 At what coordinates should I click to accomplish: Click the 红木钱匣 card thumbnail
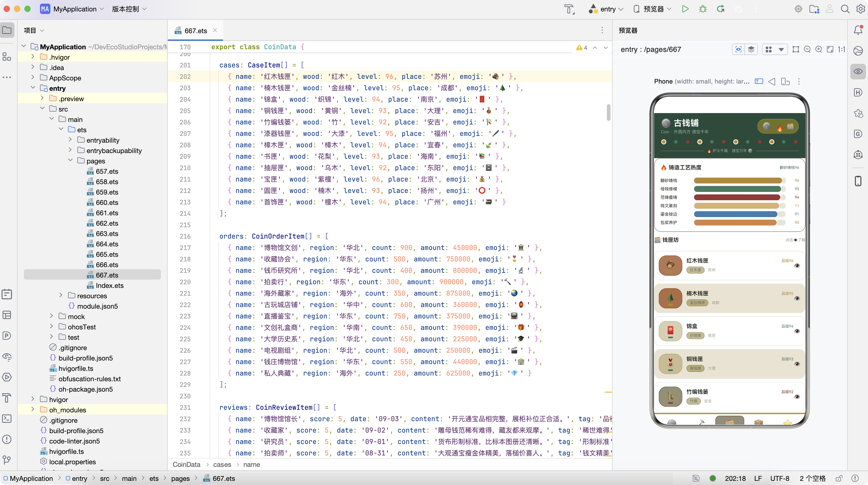[670, 266]
